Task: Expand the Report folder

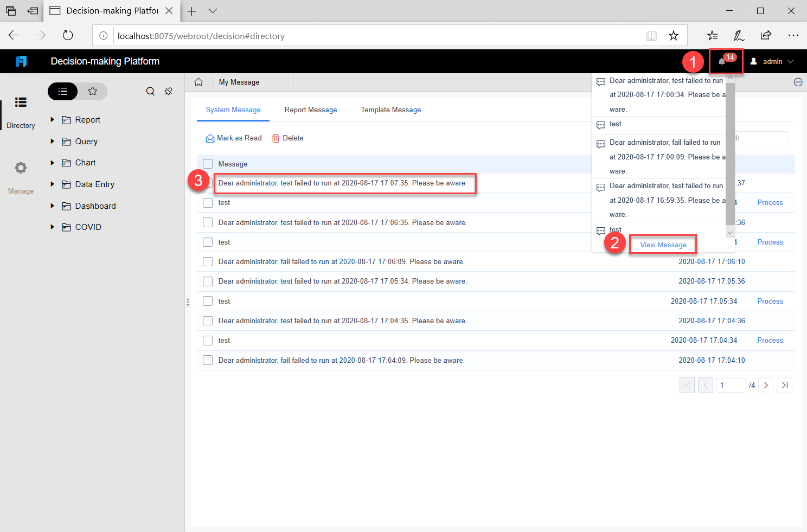Action: coord(52,119)
